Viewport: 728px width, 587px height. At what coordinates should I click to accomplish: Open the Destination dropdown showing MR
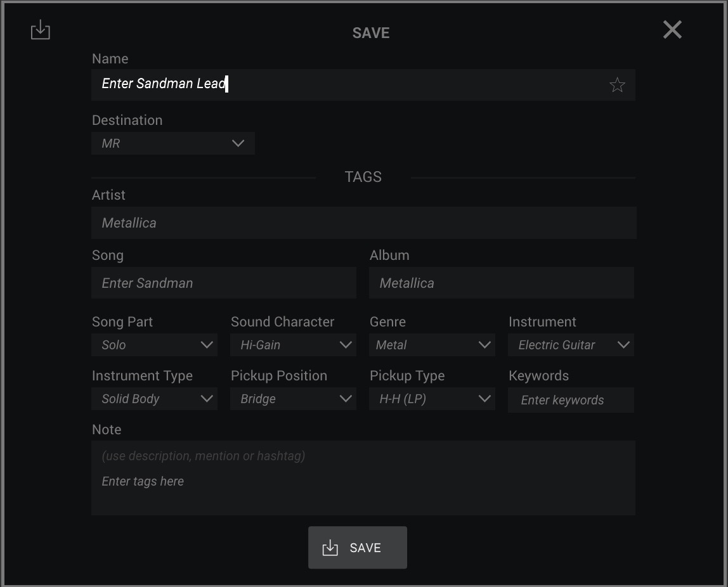[x=172, y=143]
